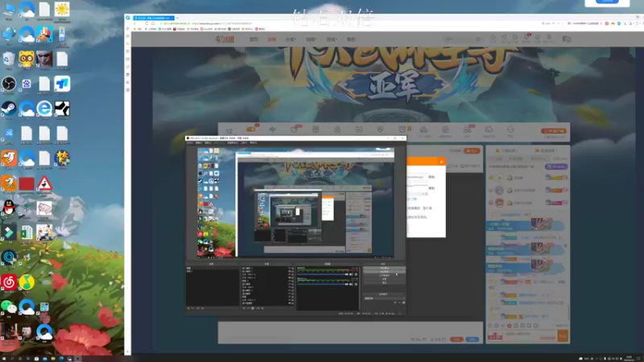Open File Explorer from the taskbar

click(53, 359)
